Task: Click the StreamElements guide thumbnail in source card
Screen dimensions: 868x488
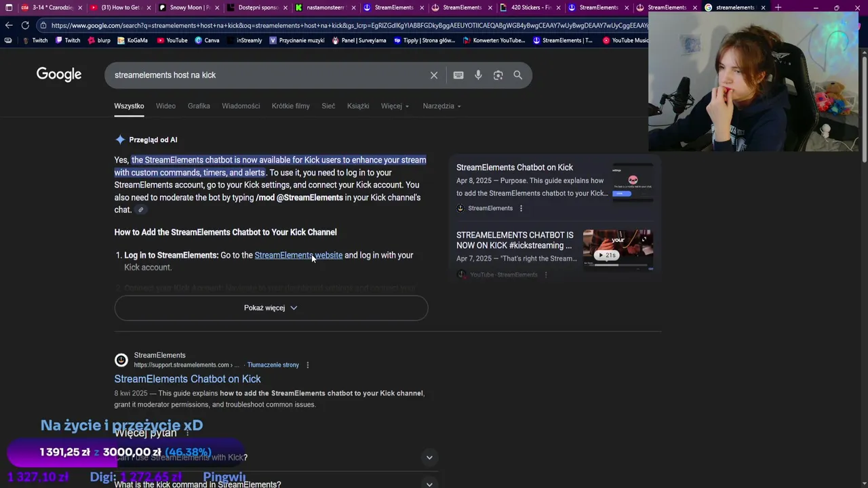Action: [x=633, y=183]
